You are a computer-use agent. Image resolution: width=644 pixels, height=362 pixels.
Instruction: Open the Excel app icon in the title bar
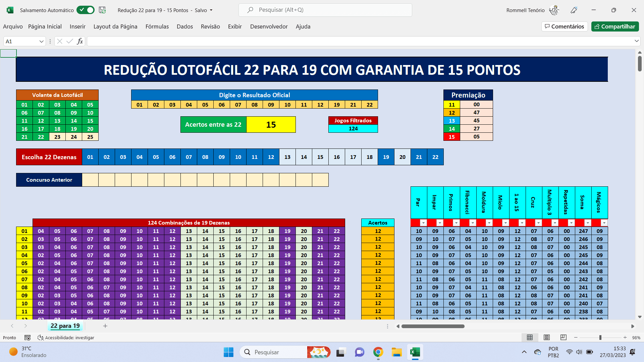click(x=10, y=10)
